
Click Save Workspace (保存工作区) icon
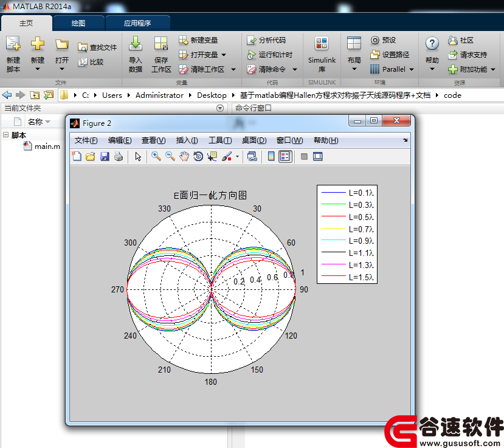(161, 43)
